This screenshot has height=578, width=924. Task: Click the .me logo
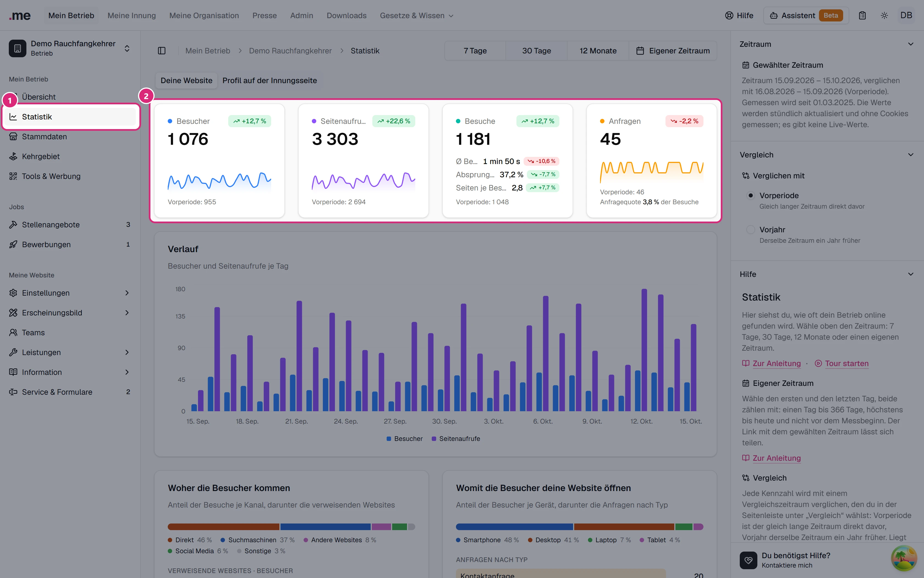point(20,16)
